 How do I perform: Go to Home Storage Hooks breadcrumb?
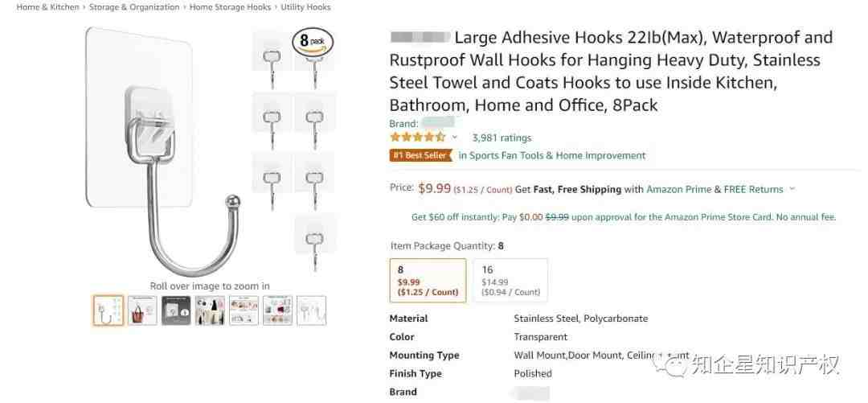(230, 7)
